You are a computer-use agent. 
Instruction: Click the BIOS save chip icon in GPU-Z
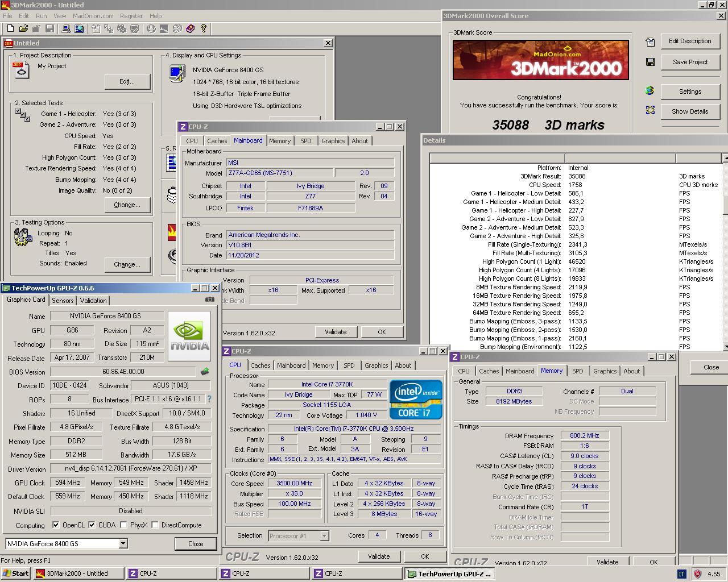[204, 372]
